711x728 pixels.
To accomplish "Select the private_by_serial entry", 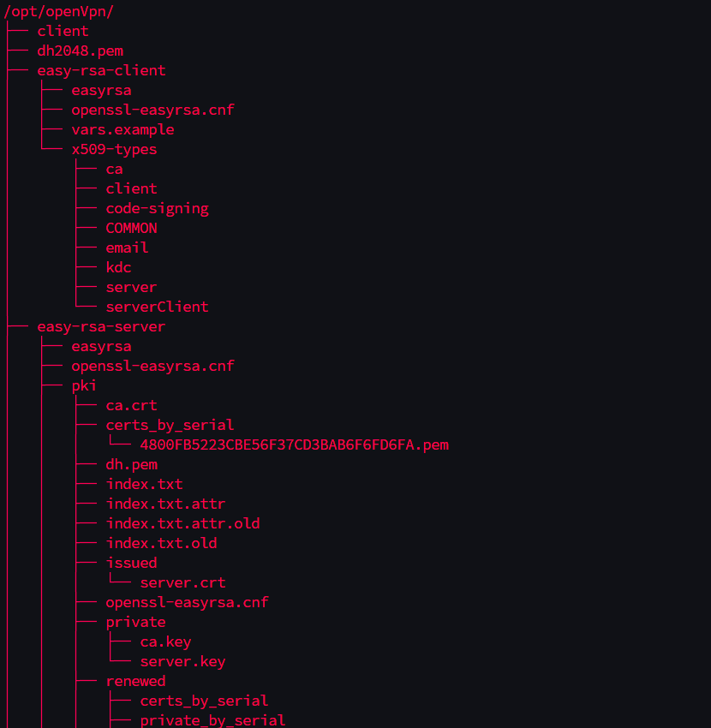I will [212, 720].
